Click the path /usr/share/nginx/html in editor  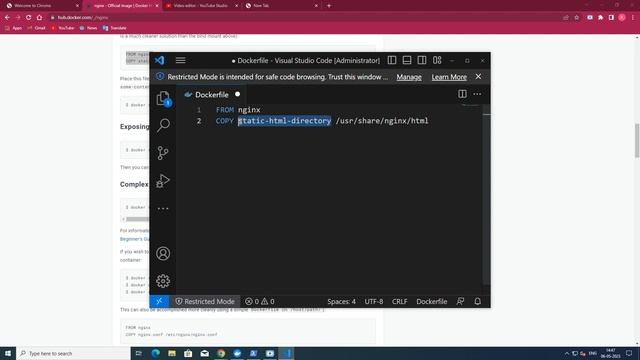point(382,121)
